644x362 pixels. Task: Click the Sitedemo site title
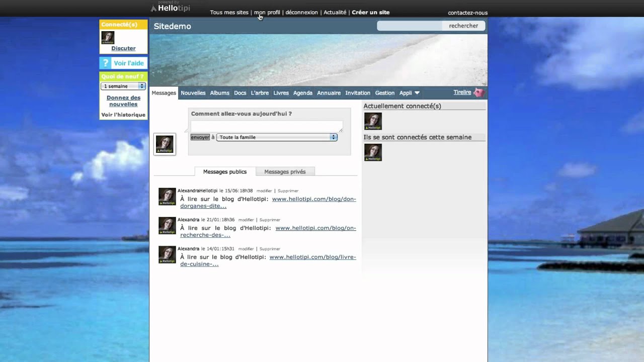(x=173, y=26)
